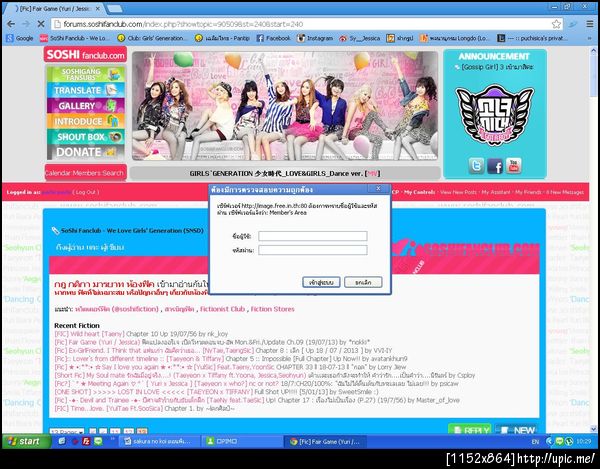The height and width of the screenshot is (469, 600).
Task: Open the Fiction Stores link
Action: pos(272,309)
